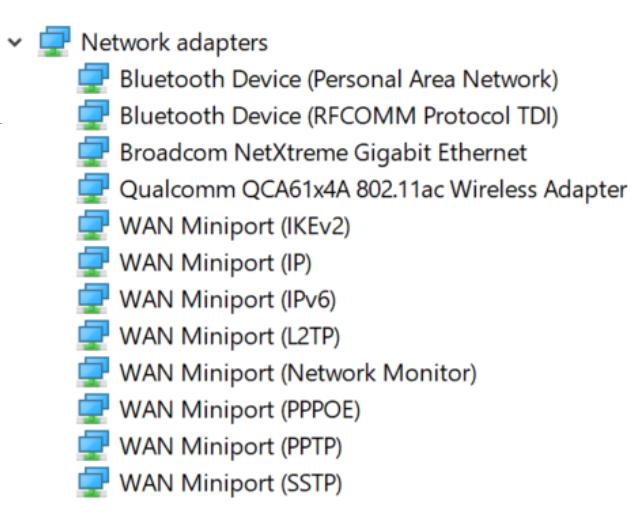Select Broadcom NetXtreme Gigabit Ethernet
The width and height of the screenshot is (636, 522).
[x=323, y=153]
